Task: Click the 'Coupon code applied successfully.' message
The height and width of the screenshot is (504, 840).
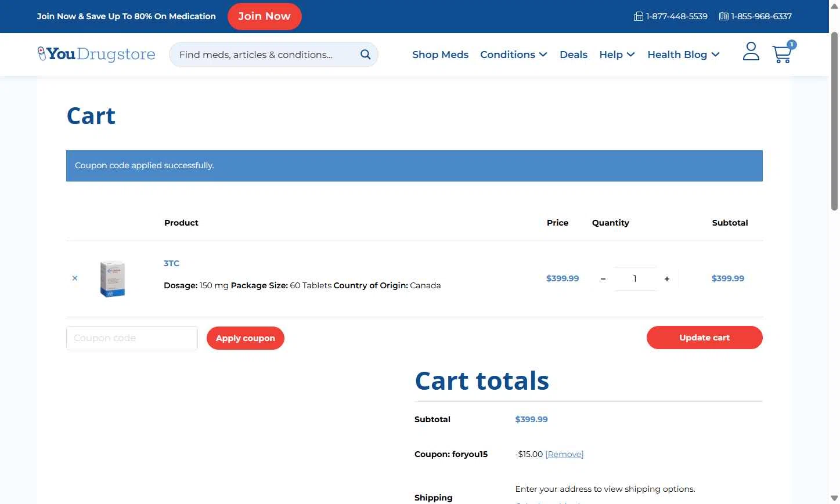Action: tap(144, 165)
